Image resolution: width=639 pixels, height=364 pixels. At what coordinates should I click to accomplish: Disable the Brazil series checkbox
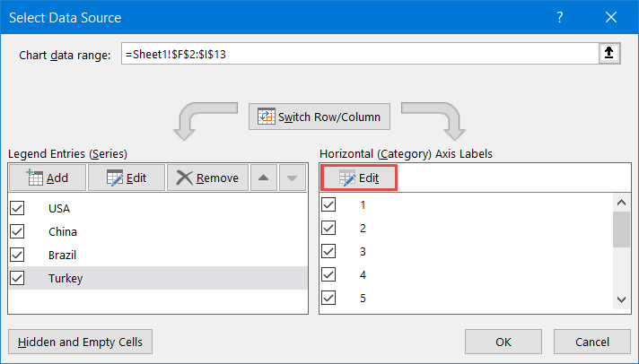pyautogui.click(x=17, y=255)
